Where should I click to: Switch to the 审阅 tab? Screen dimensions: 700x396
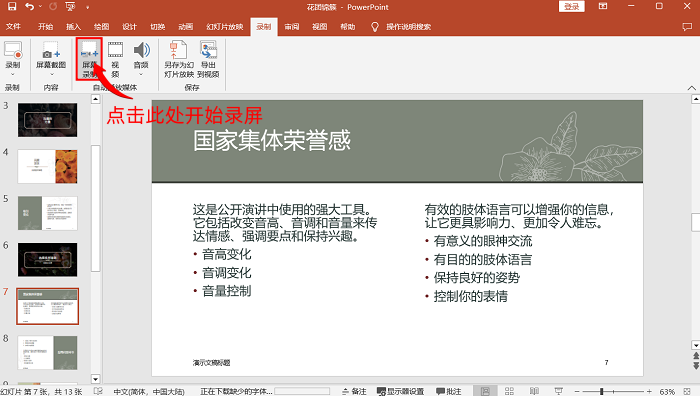292,27
